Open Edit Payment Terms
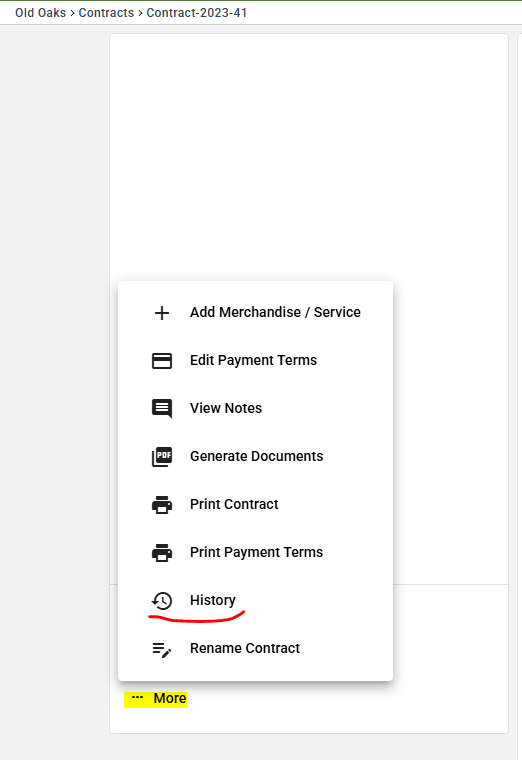This screenshot has width=522, height=760. click(x=255, y=361)
